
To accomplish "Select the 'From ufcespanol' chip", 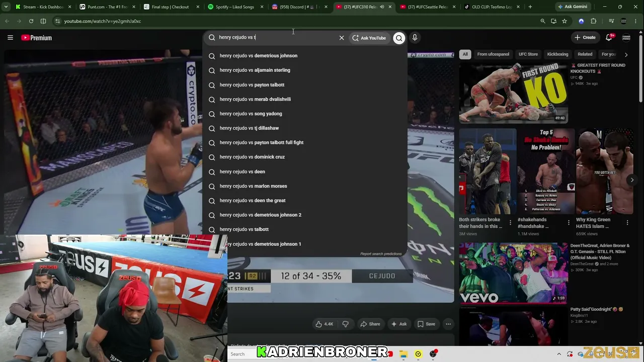I will tap(493, 54).
